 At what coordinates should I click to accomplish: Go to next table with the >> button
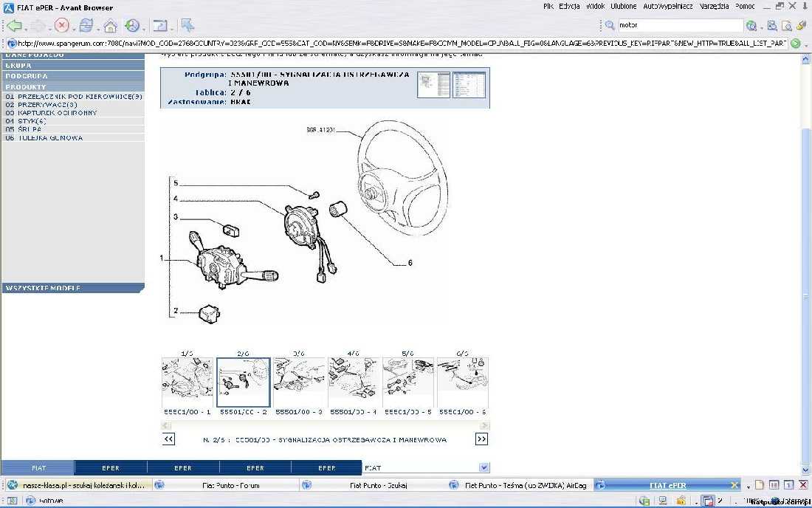point(481,439)
